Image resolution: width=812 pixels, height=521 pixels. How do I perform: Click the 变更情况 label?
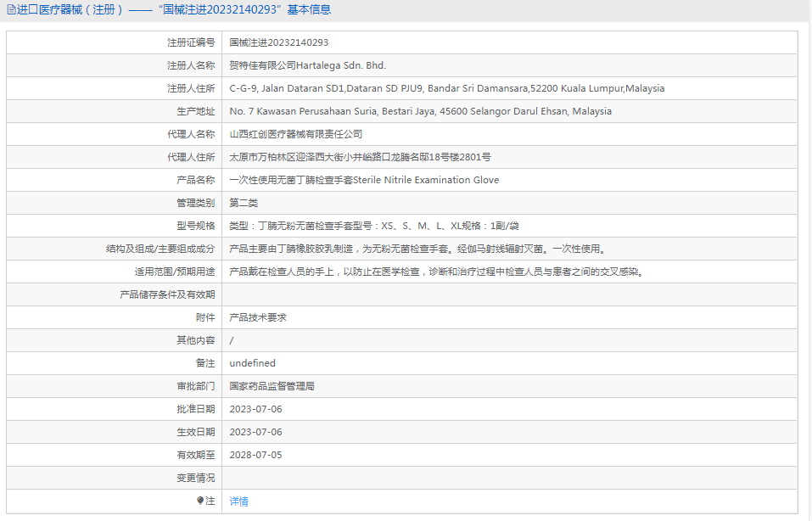(x=195, y=478)
